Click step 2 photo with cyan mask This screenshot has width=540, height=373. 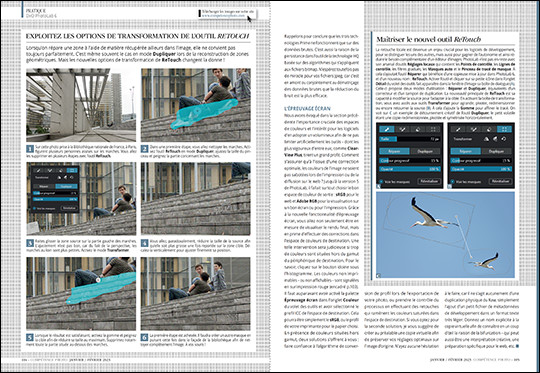click(x=196, y=105)
